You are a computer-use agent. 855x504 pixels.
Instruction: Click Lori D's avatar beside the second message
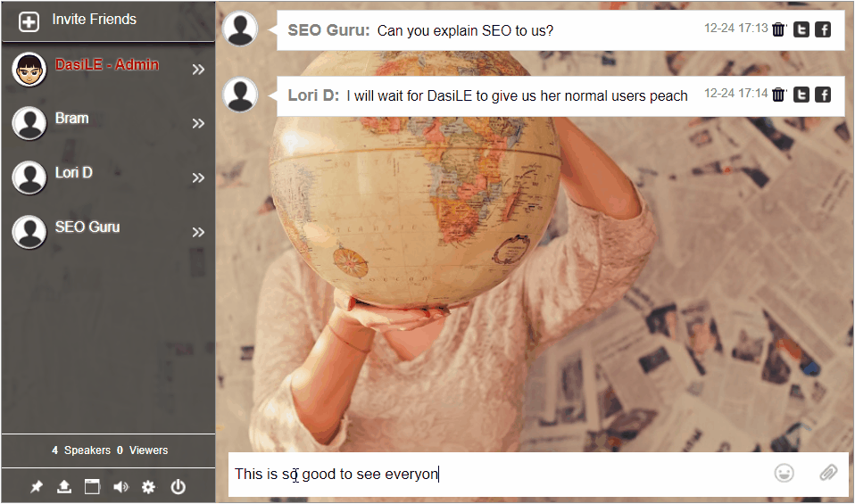click(x=240, y=95)
